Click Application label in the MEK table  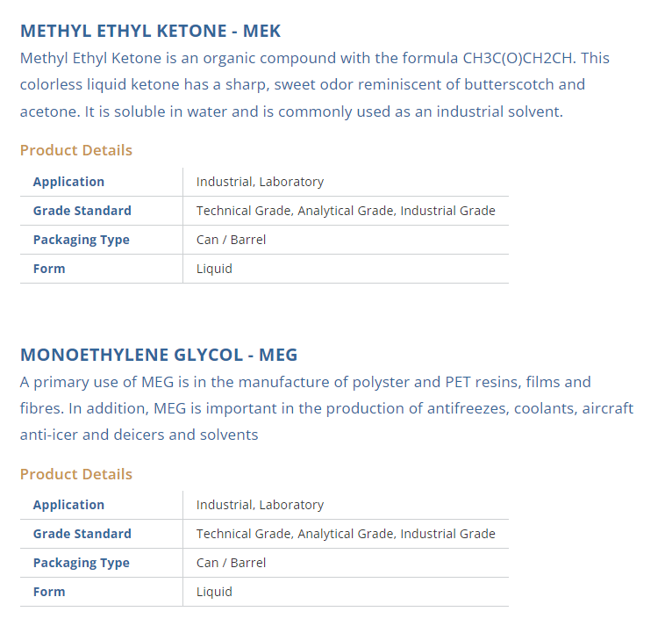68,182
